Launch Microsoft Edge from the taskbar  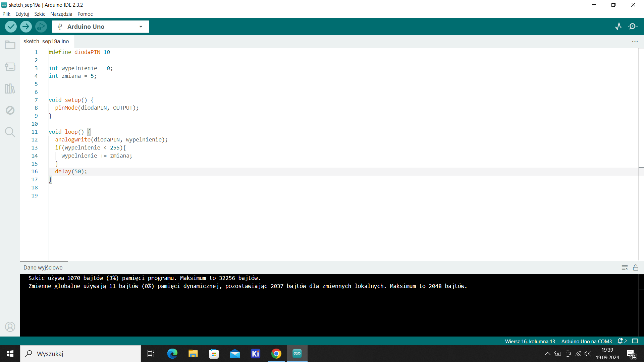[x=172, y=354]
